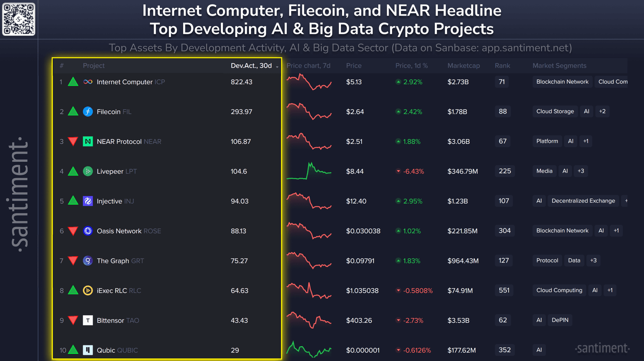Screen dimensions: 644x361
Task: Click the NEAR Protocol green logo icon
Action: coord(88,141)
